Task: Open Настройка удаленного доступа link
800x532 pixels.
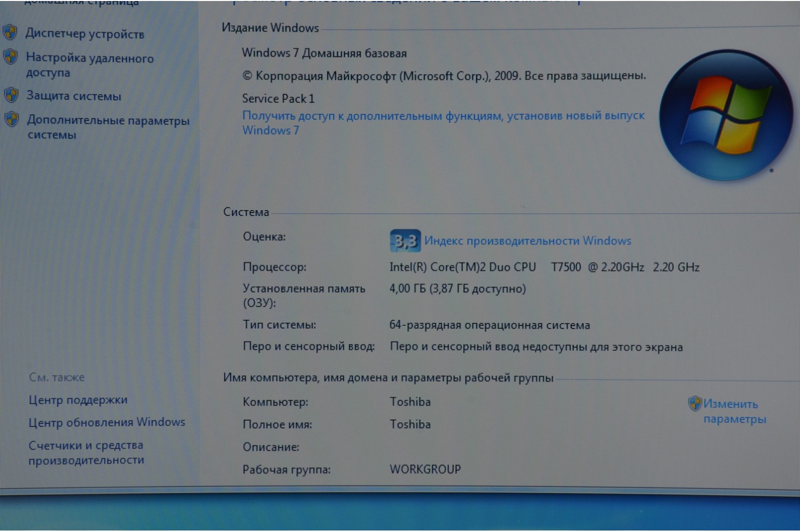Action: [x=90, y=65]
